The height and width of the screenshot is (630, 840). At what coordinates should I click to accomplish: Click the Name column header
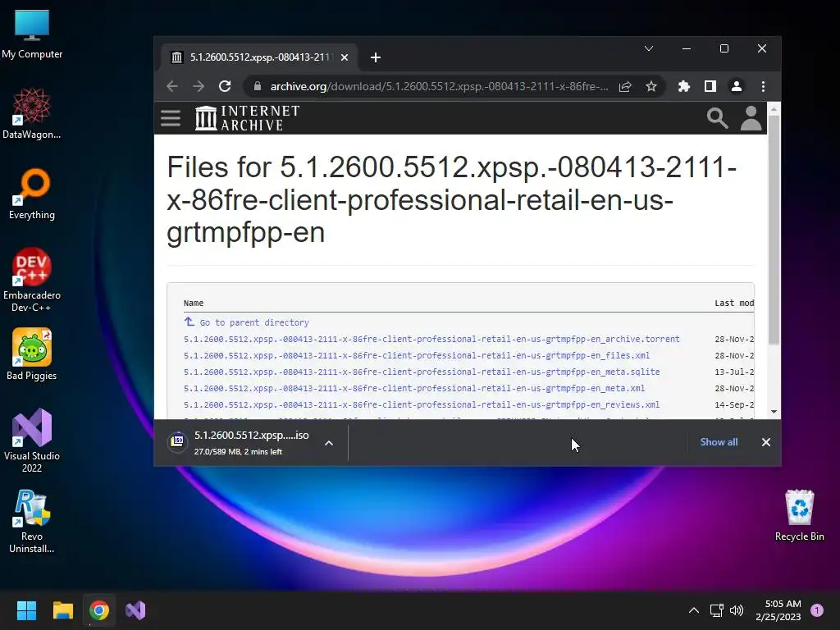point(194,304)
